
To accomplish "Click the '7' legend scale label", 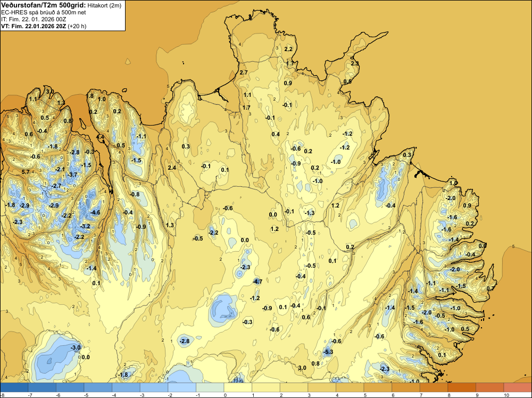I will (421, 395).
